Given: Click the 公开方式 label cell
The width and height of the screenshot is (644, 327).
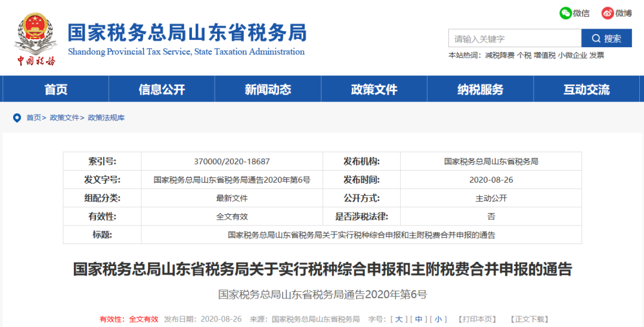Looking at the screenshot, I should click(361, 198).
